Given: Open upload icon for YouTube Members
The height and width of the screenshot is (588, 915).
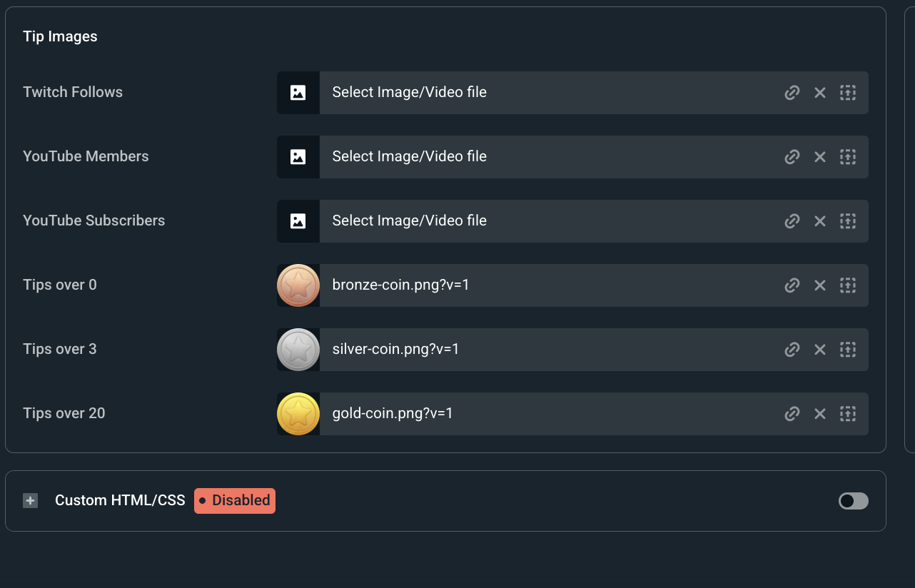Looking at the screenshot, I should [847, 157].
